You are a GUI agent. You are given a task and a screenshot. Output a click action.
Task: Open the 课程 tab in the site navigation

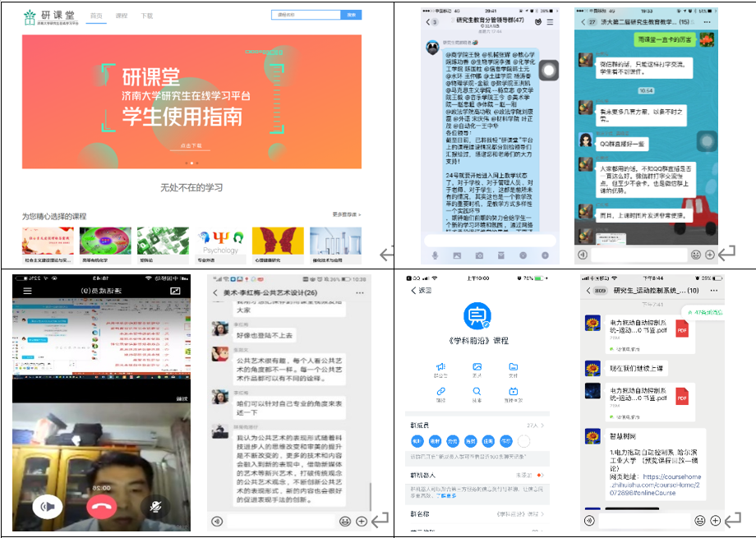click(x=122, y=16)
